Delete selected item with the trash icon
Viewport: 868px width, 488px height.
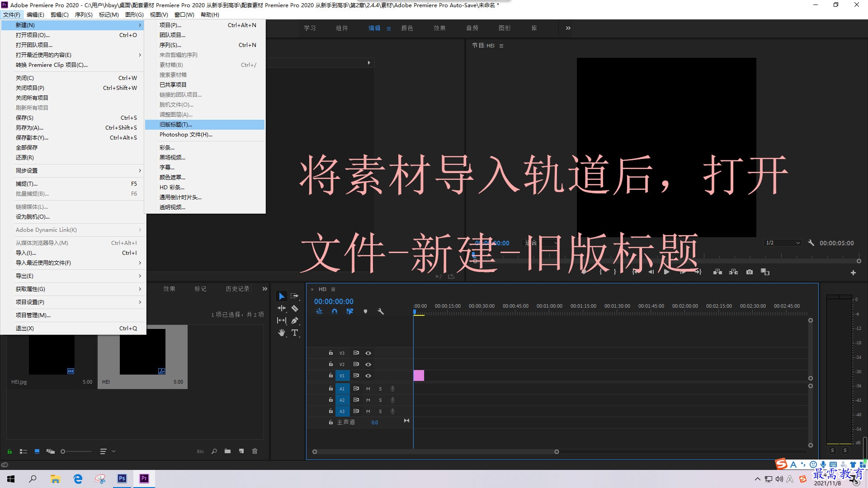click(255, 451)
